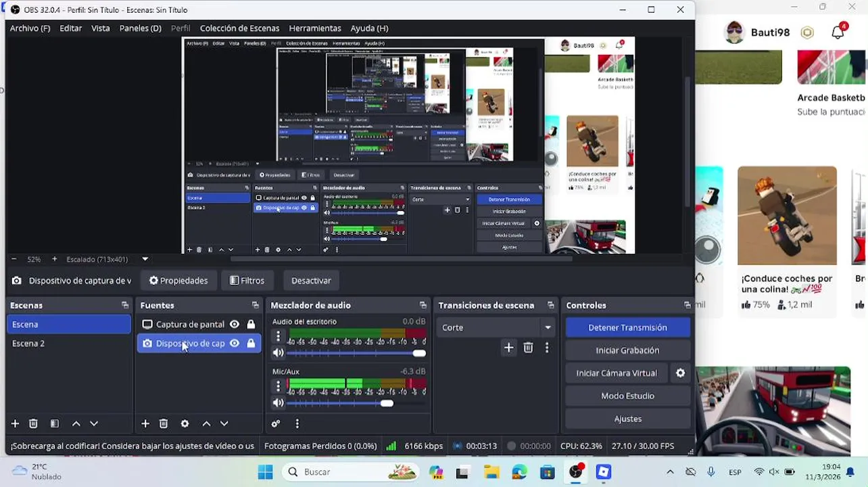Viewport: 868px width, 487px height.
Task: Open the scene filters icon in Escenas
Action: click(x=55, y=423)
